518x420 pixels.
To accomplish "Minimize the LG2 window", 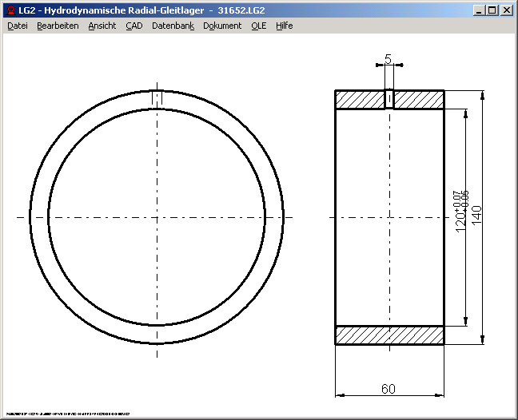I will [478, 10].
